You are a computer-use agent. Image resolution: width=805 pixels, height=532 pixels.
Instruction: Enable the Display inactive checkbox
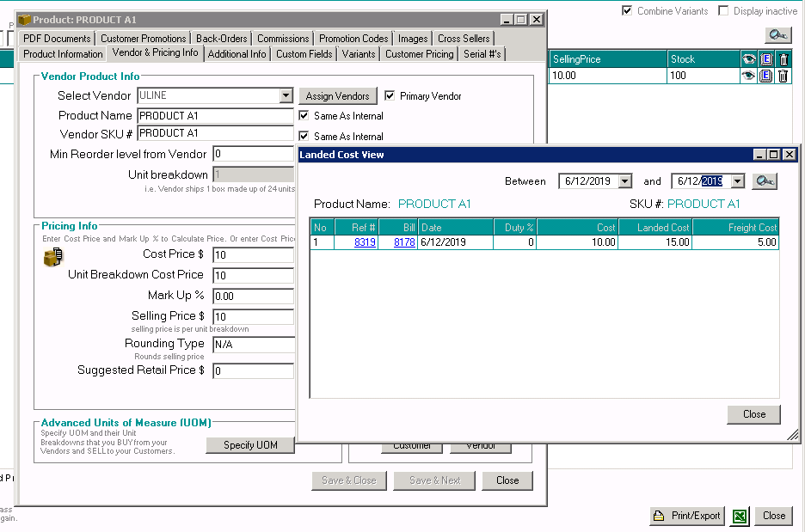(x=723, y=11)
